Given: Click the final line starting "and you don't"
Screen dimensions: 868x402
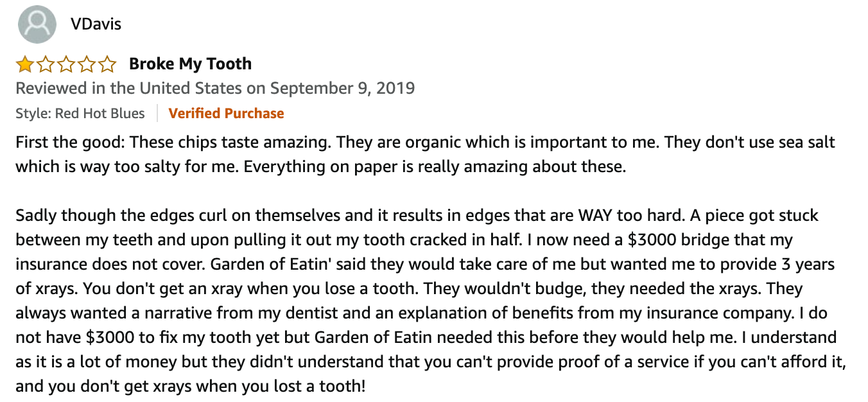Looking at the screenshot, I should click(191, 386).
